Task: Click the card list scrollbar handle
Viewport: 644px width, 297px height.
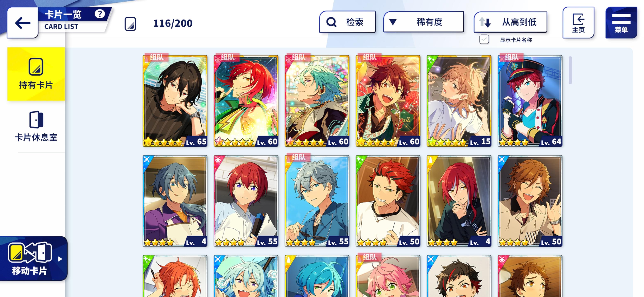Action: click(570, 70)
